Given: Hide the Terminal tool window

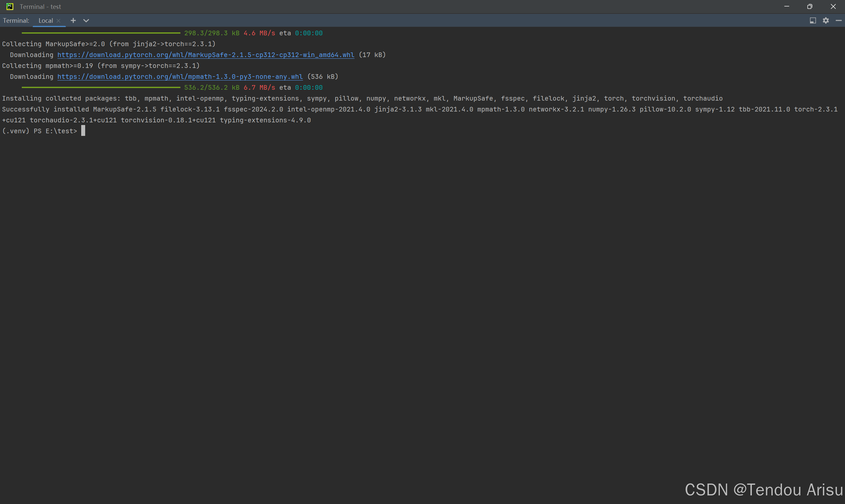Looking at the screenshot, I should click(838, 21).
